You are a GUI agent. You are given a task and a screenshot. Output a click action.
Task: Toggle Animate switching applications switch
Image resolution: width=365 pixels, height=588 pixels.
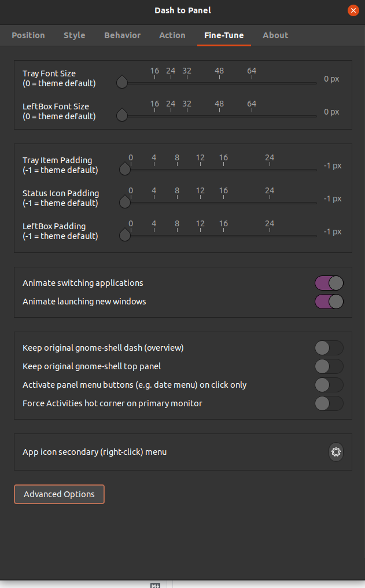coord(329,283)
